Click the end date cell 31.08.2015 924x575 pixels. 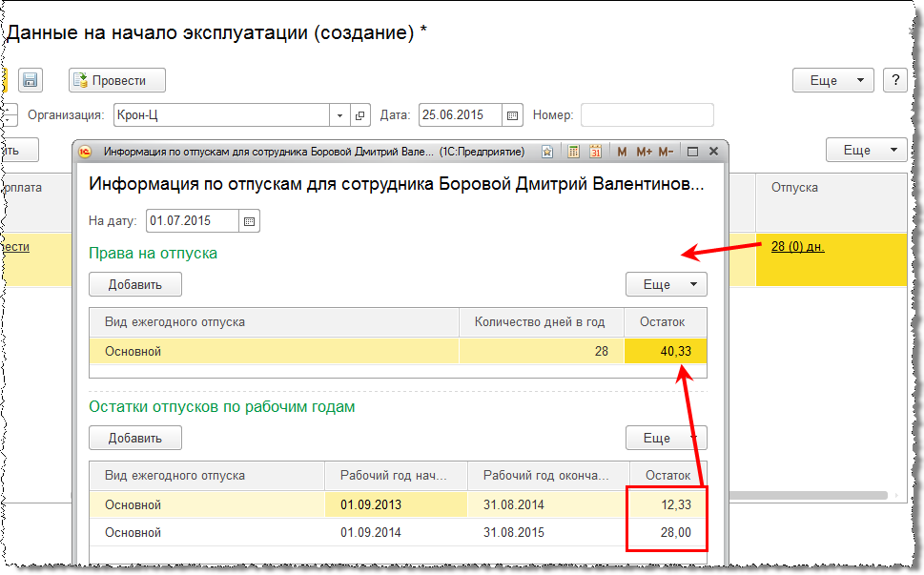(x=548, y=532)
